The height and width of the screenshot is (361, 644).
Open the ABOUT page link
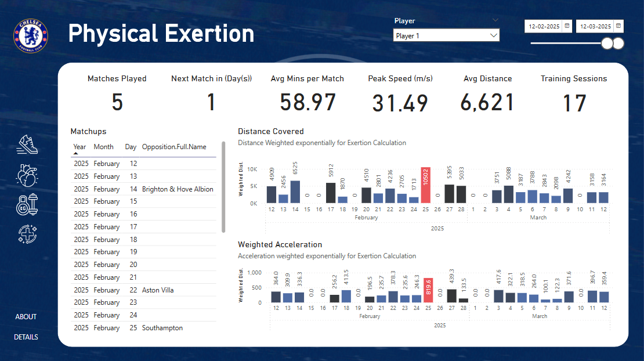(26, 317)
